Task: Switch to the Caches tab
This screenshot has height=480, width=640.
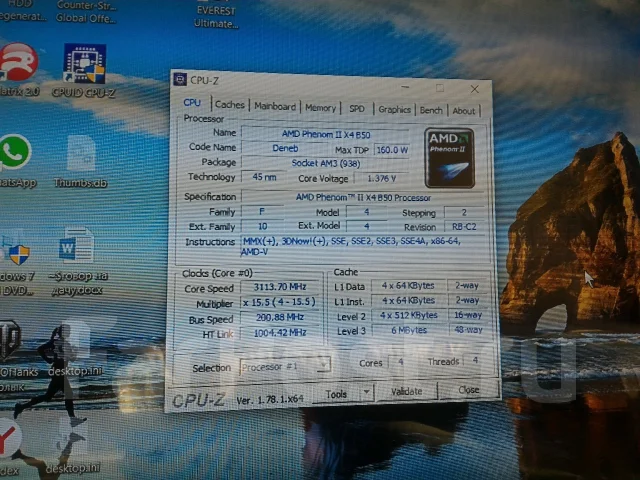Action: (x=229, y=105)
